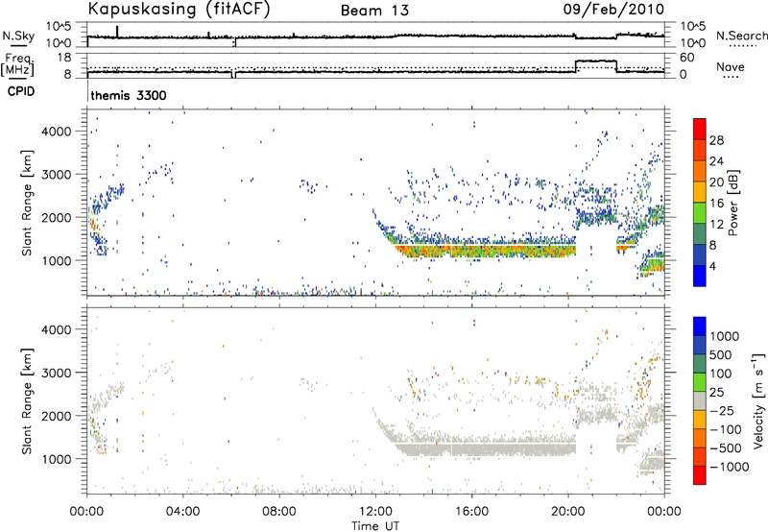The width and height of the screenshot is (768, 532).
Task: Click the N.Search legend label
Action: (741, 36)
